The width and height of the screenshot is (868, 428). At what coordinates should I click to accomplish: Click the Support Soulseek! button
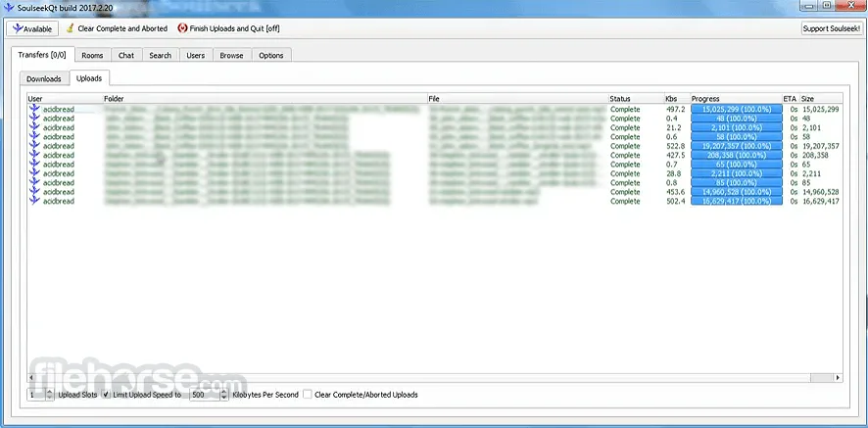pyautogui.click(x=832, y=28)
